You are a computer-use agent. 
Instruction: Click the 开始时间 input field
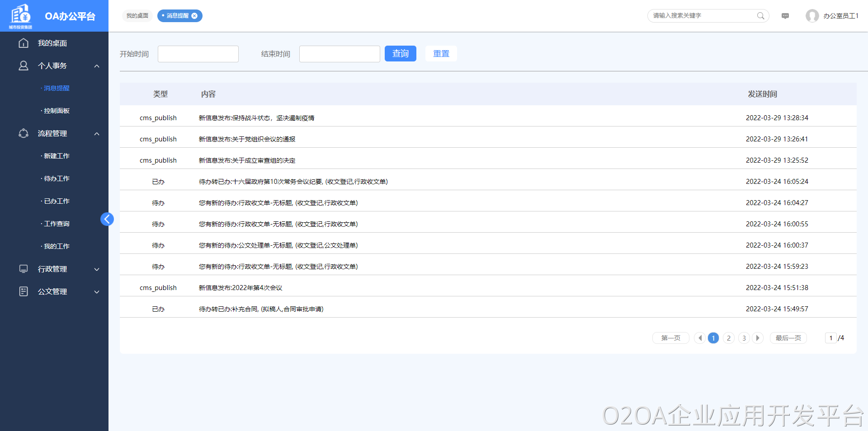(x=198, y=54)
